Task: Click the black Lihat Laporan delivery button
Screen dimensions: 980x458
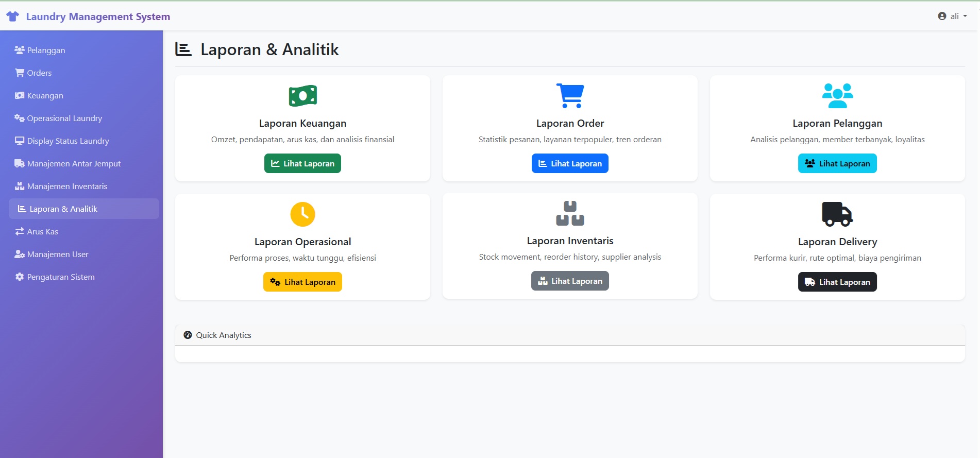Action: 837,282
